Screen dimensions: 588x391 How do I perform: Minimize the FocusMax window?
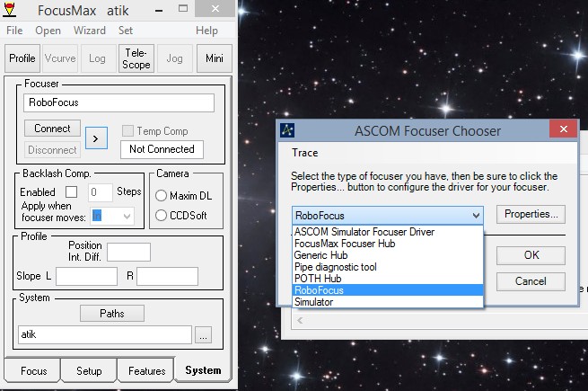[x=159, y=11]
